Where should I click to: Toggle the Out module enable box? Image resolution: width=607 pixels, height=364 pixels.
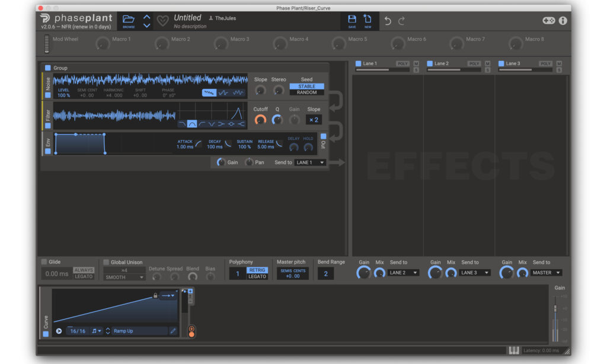[323, 136]
